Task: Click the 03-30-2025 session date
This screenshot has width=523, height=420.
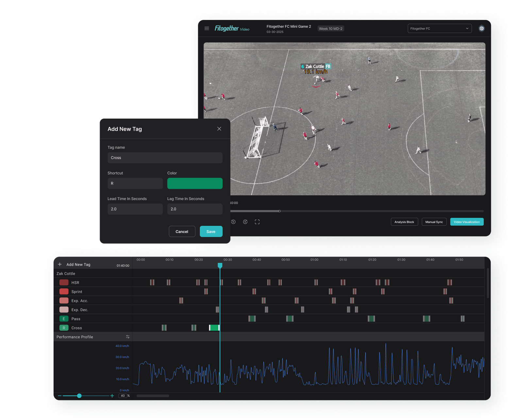Action: (x=275, y=32)
